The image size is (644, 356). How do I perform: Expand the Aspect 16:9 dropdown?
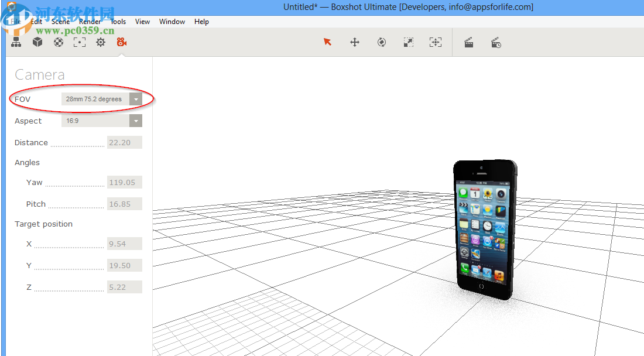coord(136,121)
